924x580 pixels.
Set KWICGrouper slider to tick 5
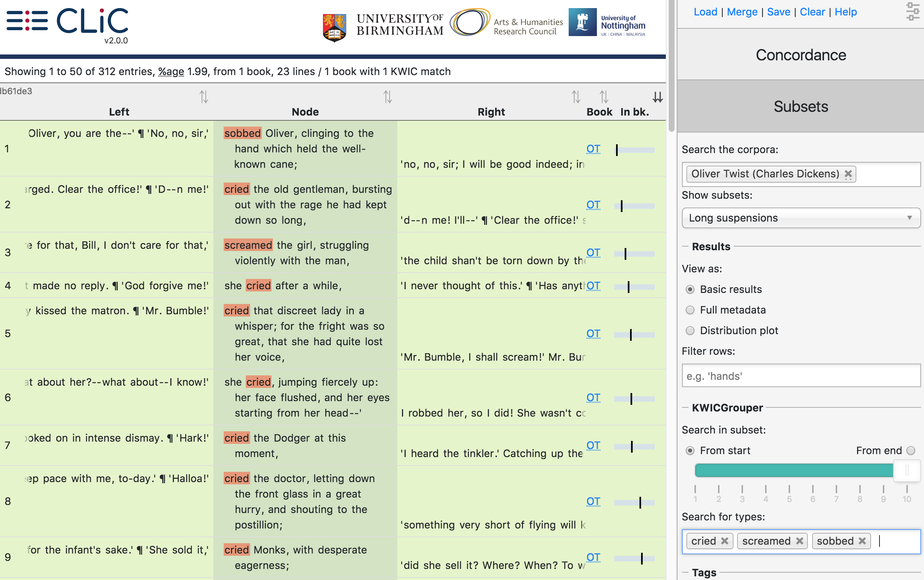(x=789, y=471)
